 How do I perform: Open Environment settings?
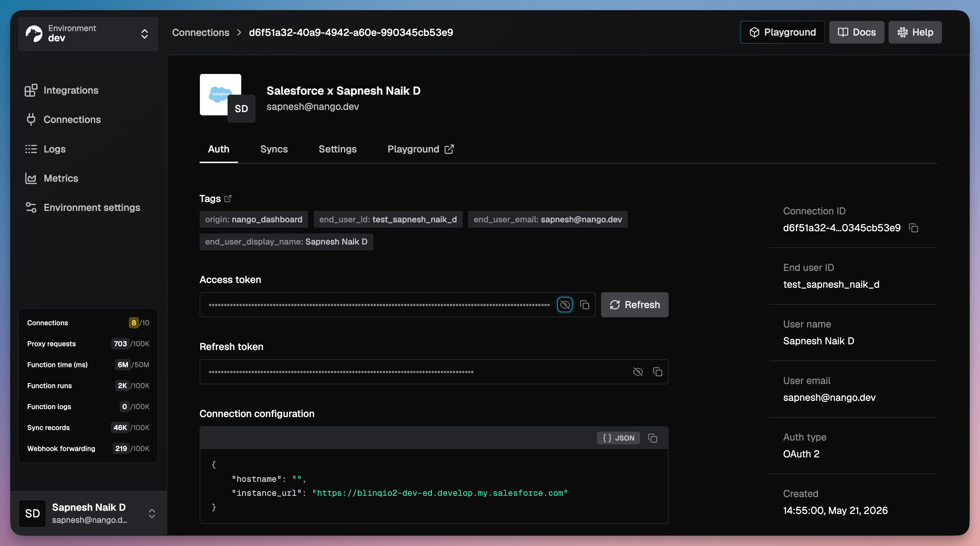(83, 207)
